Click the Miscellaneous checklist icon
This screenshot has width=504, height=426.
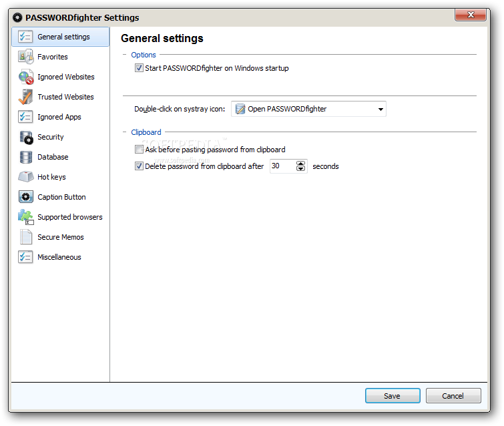pyautogui.click(x=25, y=257)
